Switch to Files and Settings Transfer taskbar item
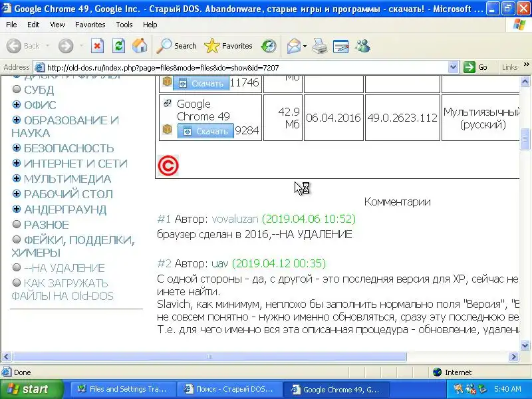 tap(124, 389)
